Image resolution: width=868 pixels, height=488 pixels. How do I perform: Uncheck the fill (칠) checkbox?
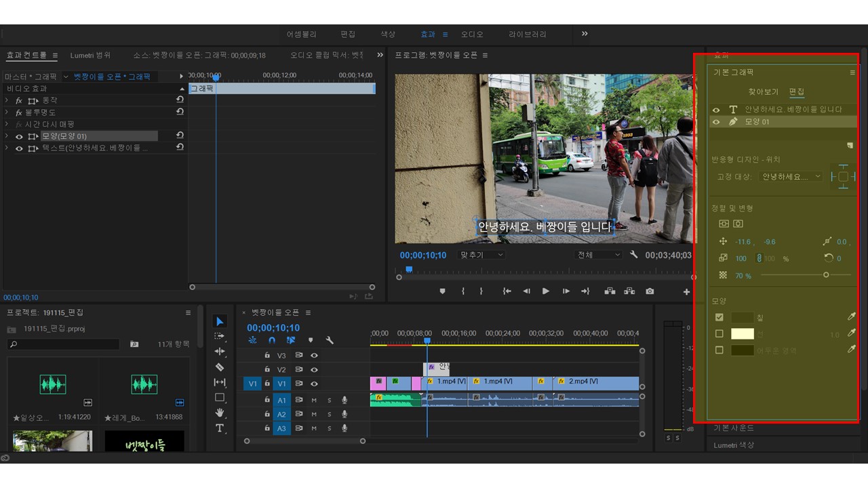point(719,317)
